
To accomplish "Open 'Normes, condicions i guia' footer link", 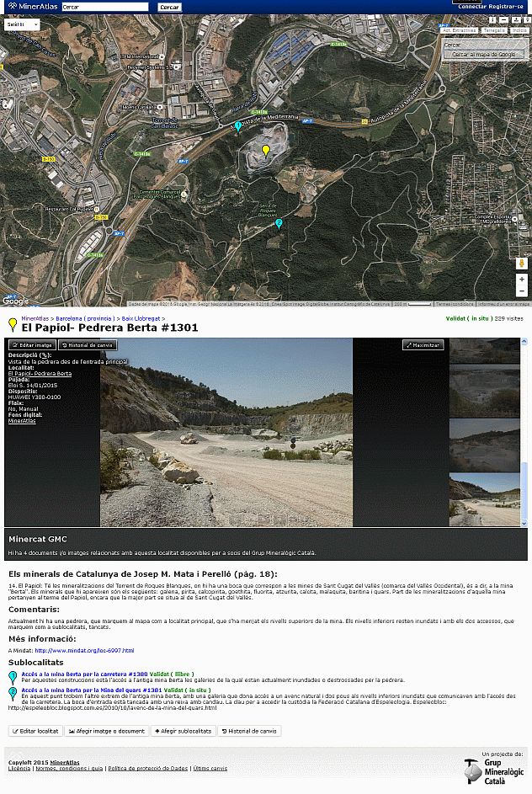I will [x=69, y=768].
